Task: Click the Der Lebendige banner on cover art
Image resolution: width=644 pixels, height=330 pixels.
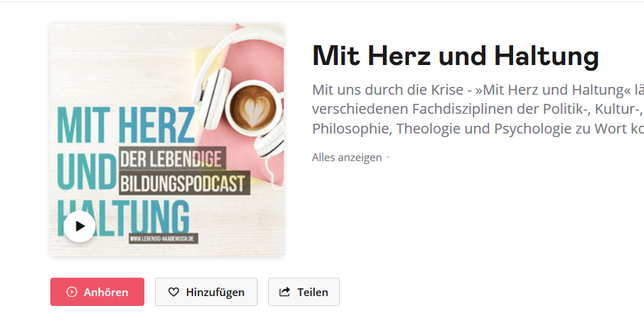Action: pos(172,158)
